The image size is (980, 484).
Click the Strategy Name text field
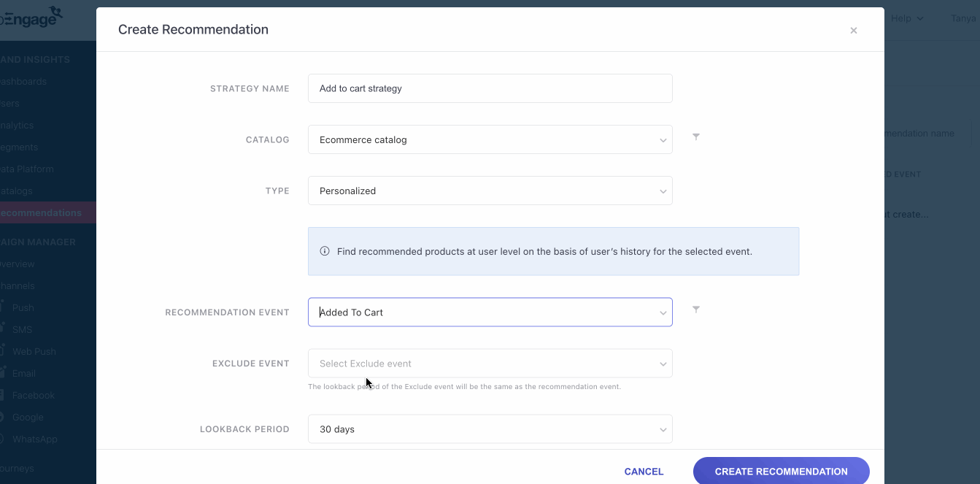tap(490, 88)
